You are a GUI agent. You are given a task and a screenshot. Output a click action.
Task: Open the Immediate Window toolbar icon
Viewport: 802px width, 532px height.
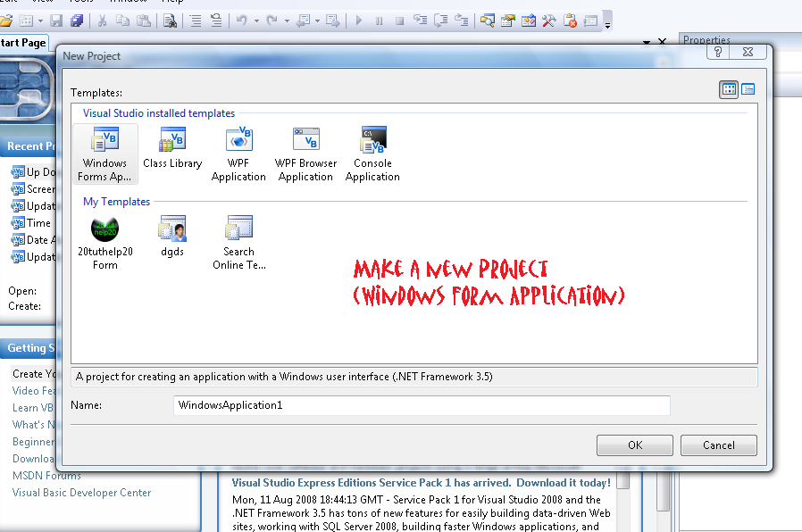tap(590, 21)
